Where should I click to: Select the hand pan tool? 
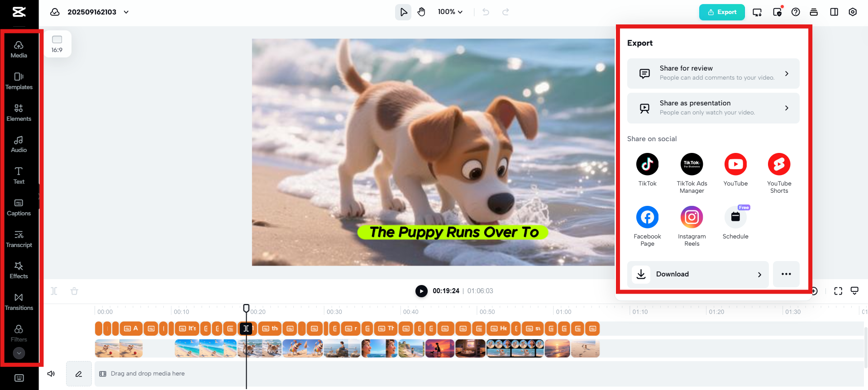coord(421,12)
